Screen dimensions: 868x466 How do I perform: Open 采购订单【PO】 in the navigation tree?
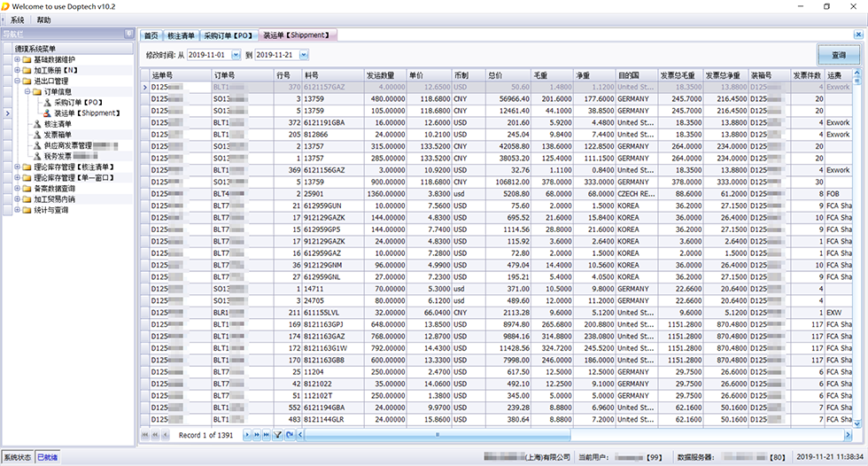coord(79,103)
